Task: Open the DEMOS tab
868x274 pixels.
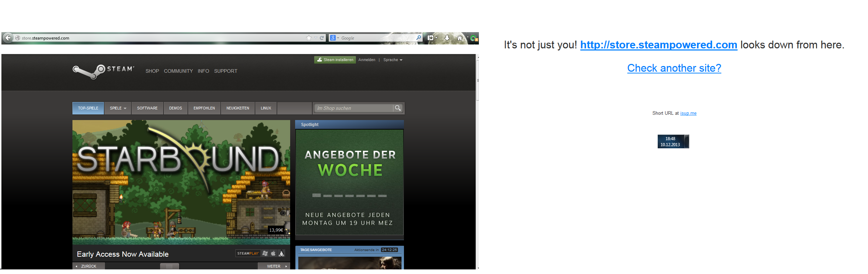Action: point(176,108)
